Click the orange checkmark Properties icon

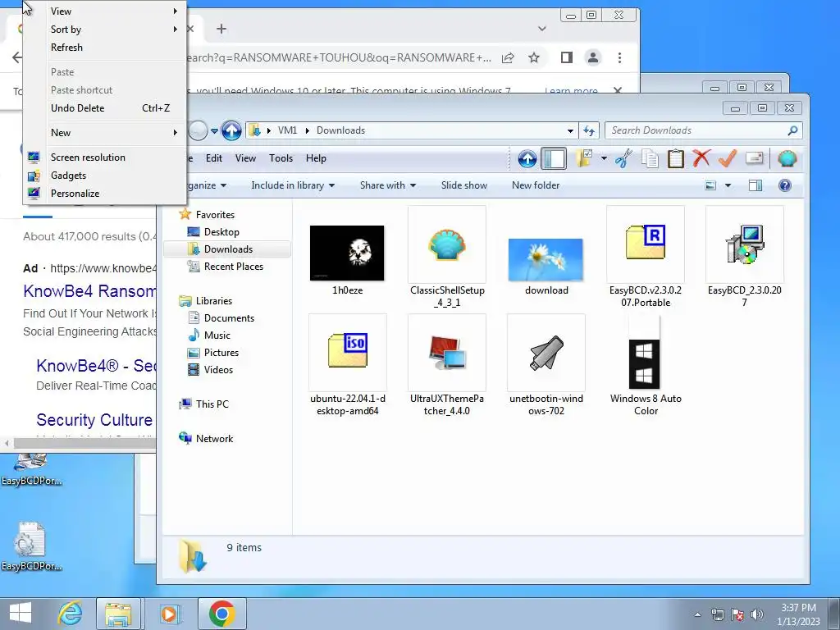728,158
